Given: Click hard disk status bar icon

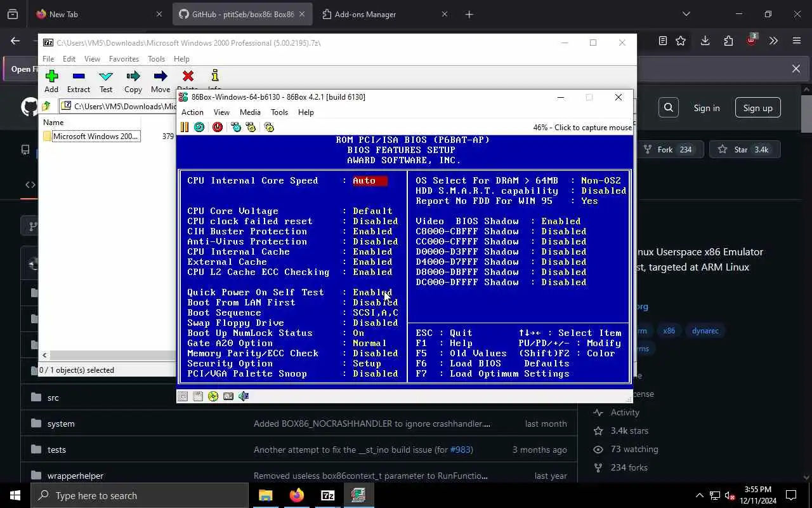Looking at the screenshot, I should pos(228,396).
